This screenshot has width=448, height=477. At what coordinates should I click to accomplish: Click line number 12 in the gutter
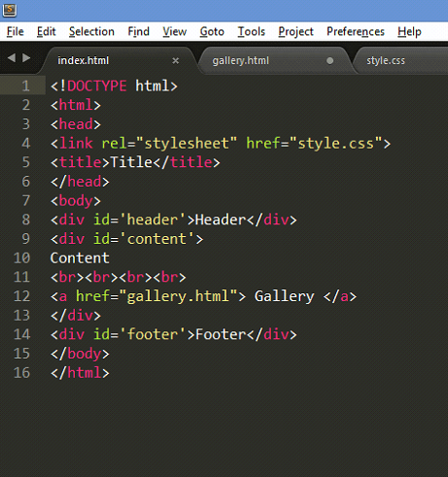point(21,296)
